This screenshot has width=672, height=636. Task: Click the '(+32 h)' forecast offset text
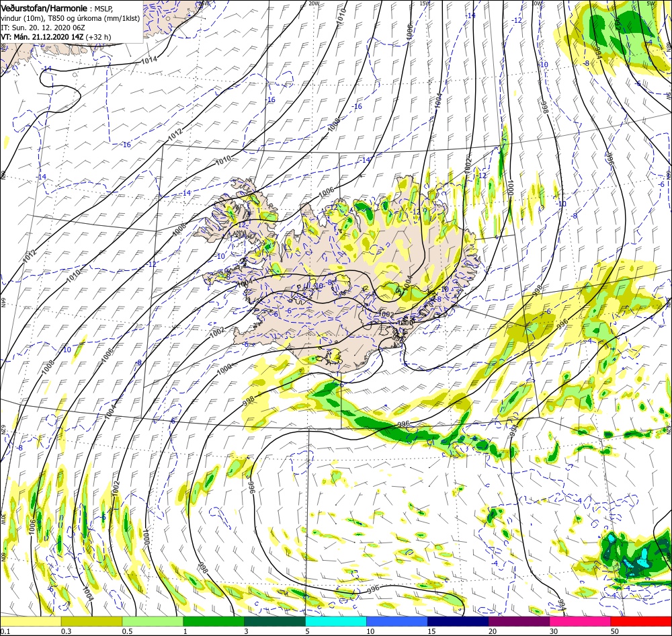click(99, 37)
